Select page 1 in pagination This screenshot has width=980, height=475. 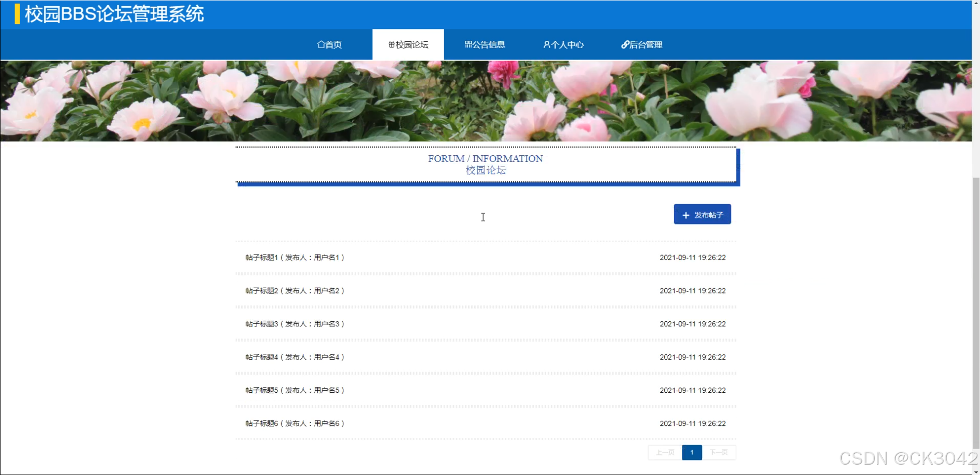click(692, 452)
